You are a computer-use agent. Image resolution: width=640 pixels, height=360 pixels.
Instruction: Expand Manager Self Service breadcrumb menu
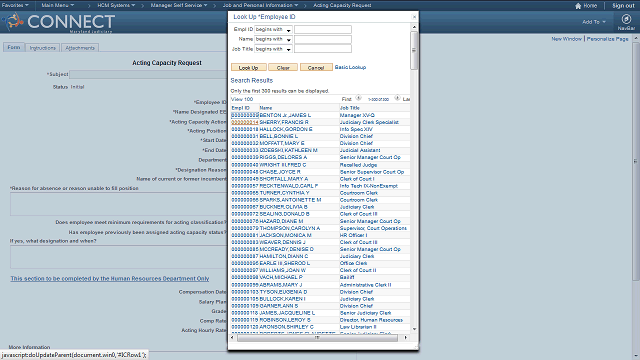179,5
